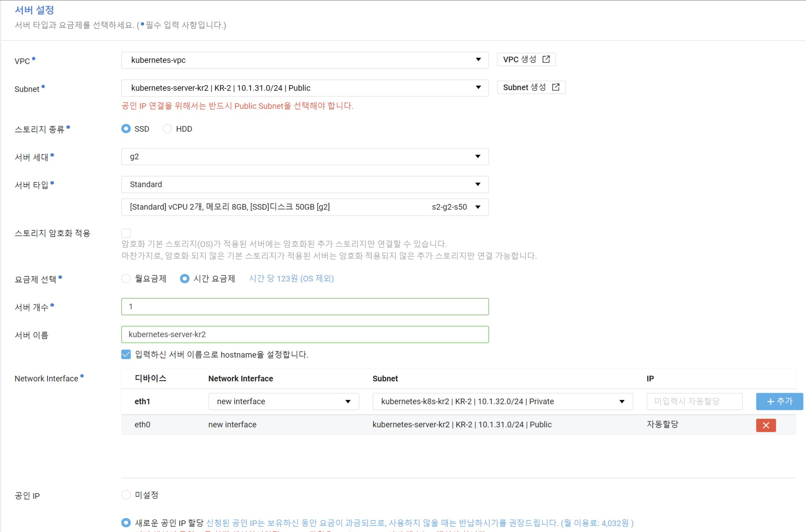The width and height of the screenshot is (806, 532).
Task: Click the + 추가 button to add interface
Action: 779,401
